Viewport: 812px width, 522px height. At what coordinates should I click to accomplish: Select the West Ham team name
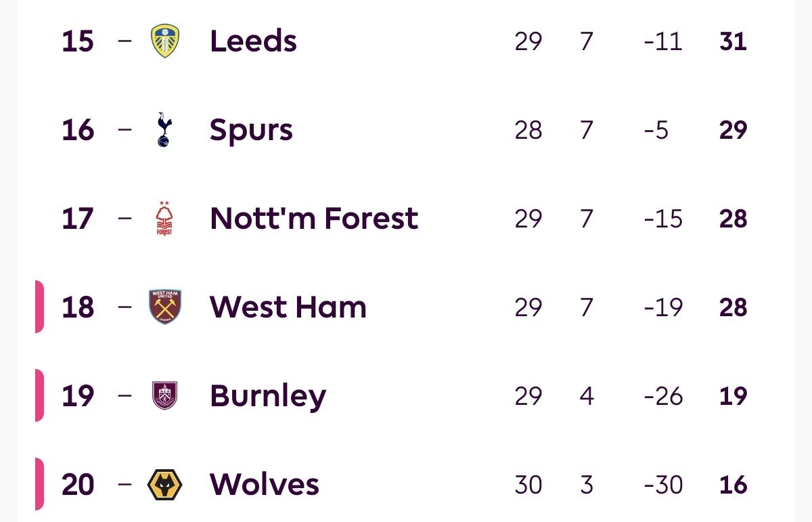(x=288, y=307)
